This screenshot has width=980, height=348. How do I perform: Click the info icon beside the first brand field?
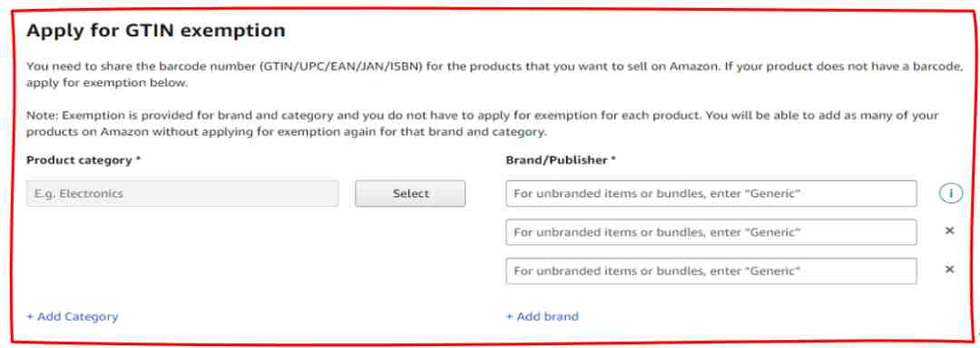[x=950, y=194]
